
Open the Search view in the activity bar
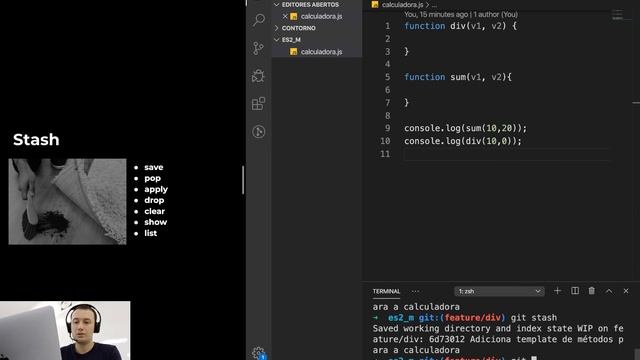pyautogui.click(x=259, y=20)
